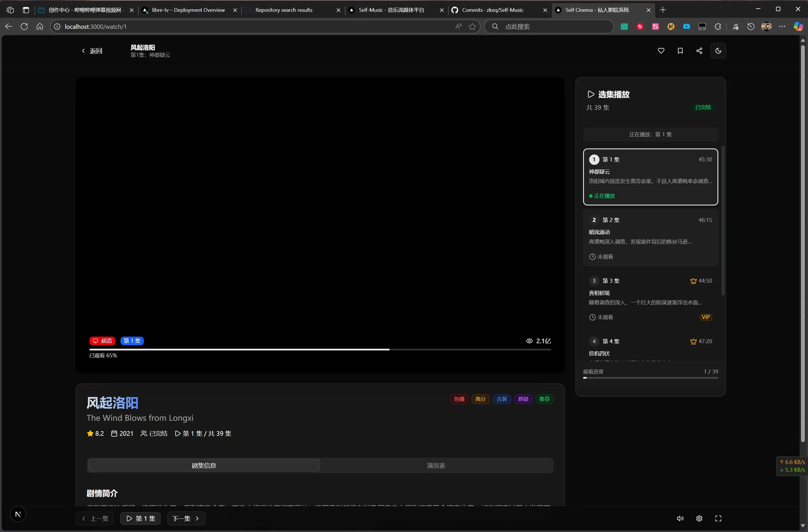
Task: Click the heart favorite icon
Action: tap(661, 51)
